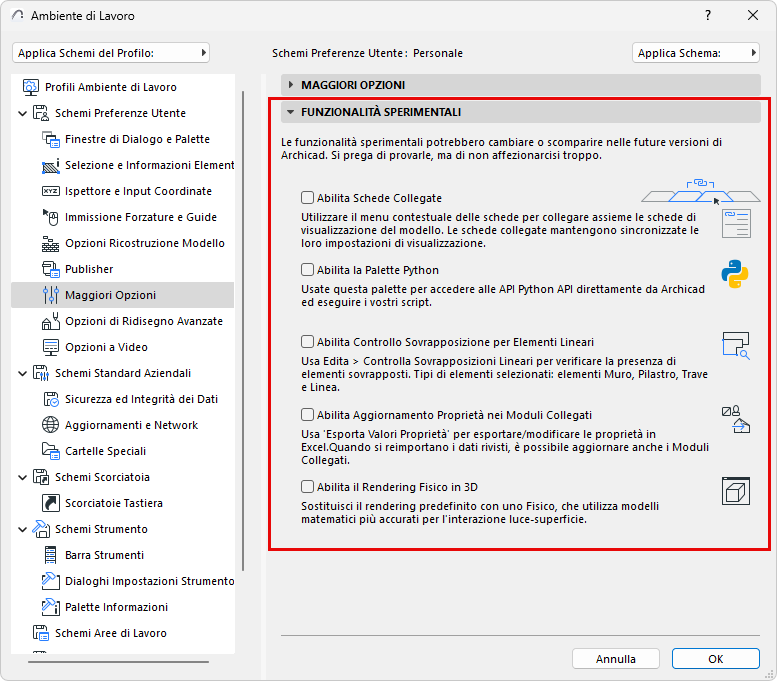Click the Opzioni Ricostruzione Modello icon

pos(51,243)
